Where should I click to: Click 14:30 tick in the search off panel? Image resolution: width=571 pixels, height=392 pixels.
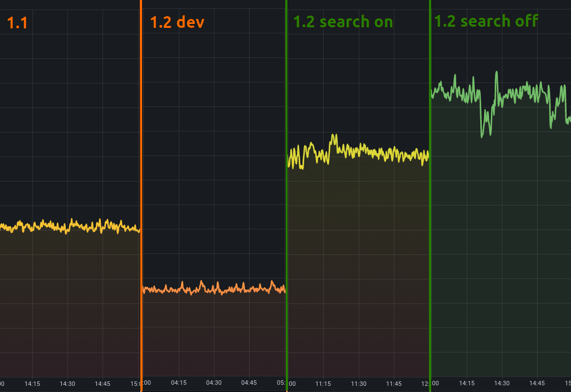pyautogui.click(x=502, y=383)
